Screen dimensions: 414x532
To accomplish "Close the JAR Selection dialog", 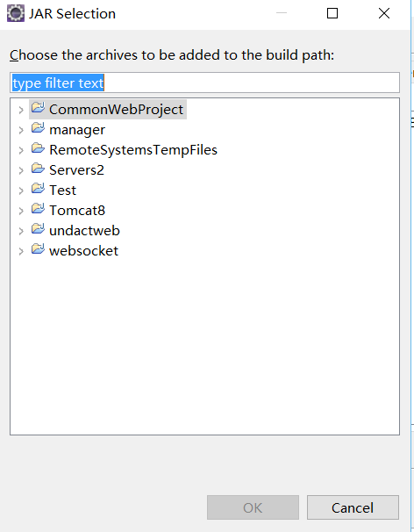I will [384, 13].
